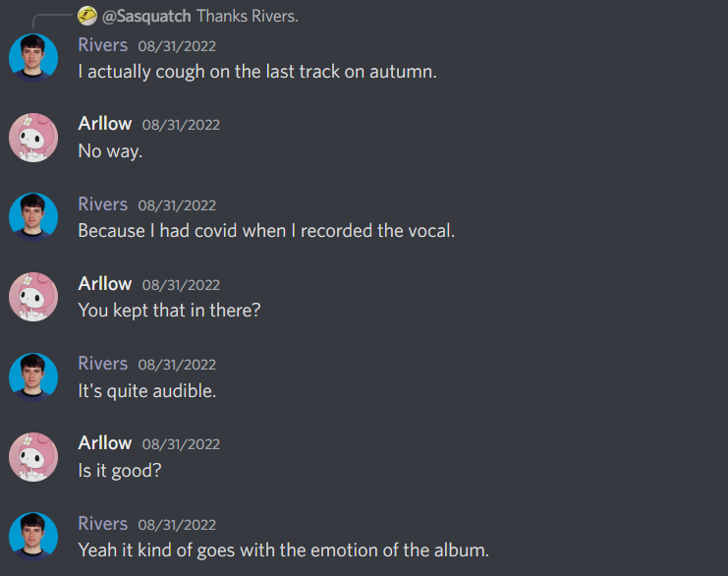Click Rivers' avatar by the "Yeah it kind of" message
Image resolution: width=728 pixels, height=576 pixels.
tap(33, 536)
